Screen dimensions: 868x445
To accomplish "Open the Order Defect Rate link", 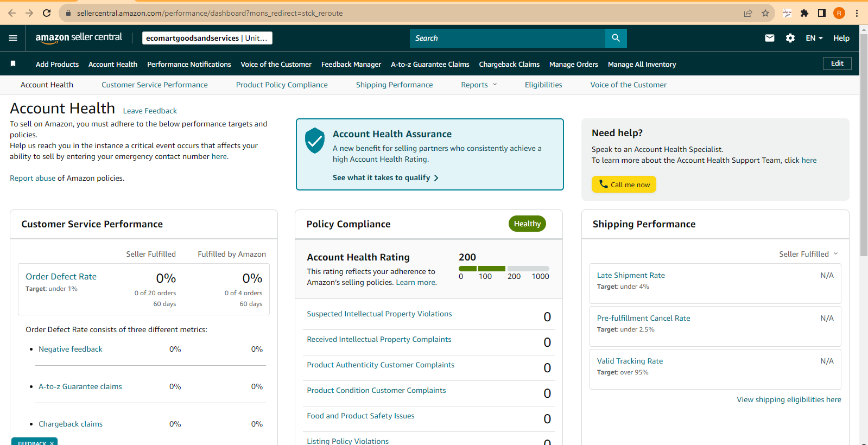I will click(x=61, y=276).
